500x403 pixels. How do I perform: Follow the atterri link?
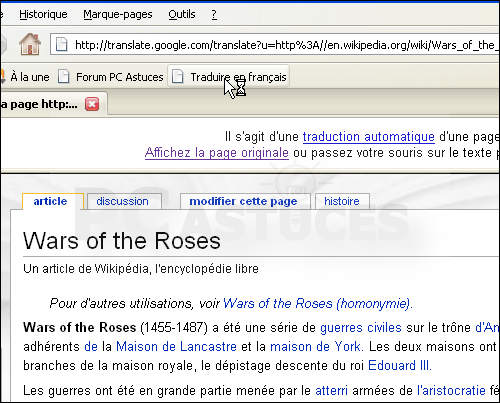[331, 390]
